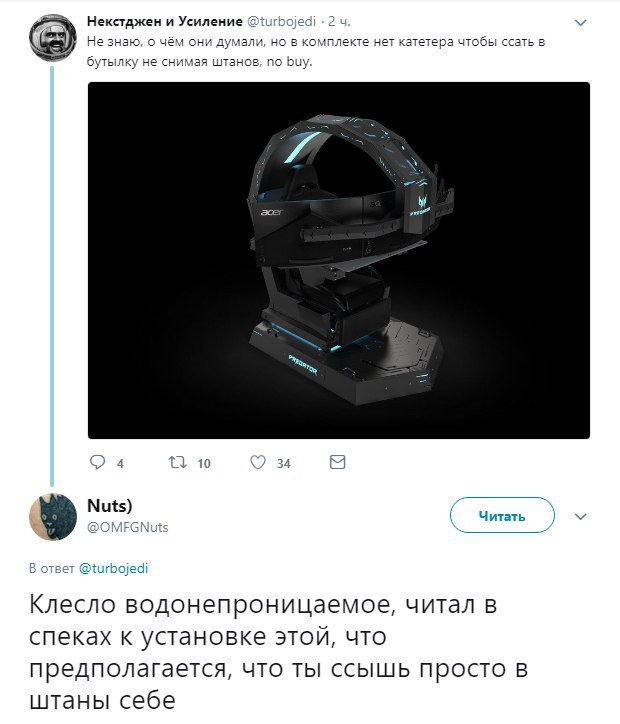This screenshot has width=620, height=724.
Task: Click the reply text starting with Клесло
Action: [278, 653]
